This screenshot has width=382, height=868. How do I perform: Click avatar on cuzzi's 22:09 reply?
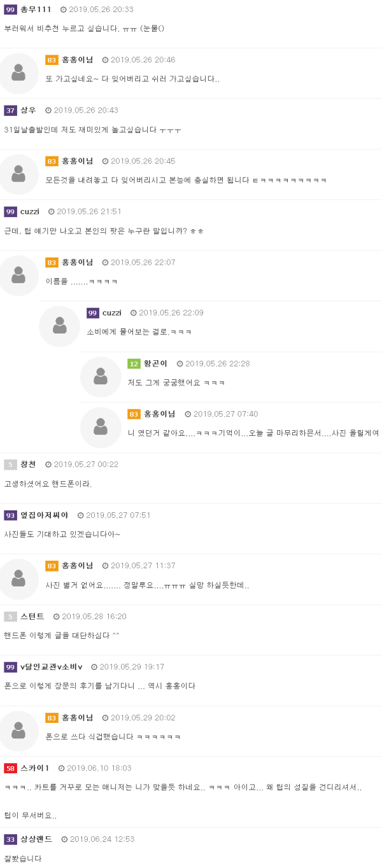59,326
